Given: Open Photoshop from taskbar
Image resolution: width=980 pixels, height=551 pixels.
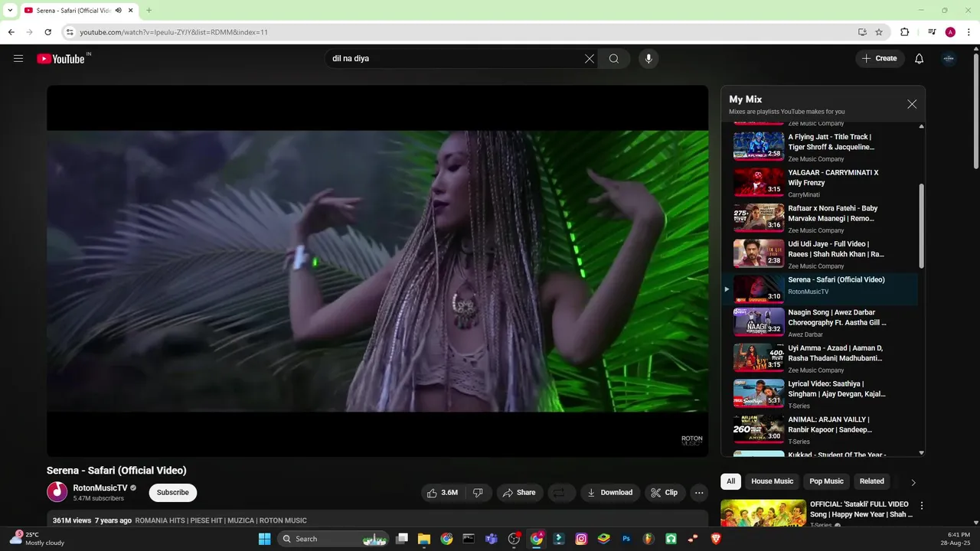Looking at the screenshot, I should [x=626, y=539].
